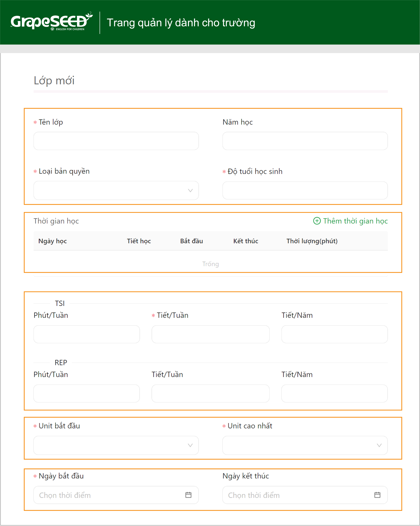Open the calendar icon in Ngày bắt đầu

[x=188, y=495]
